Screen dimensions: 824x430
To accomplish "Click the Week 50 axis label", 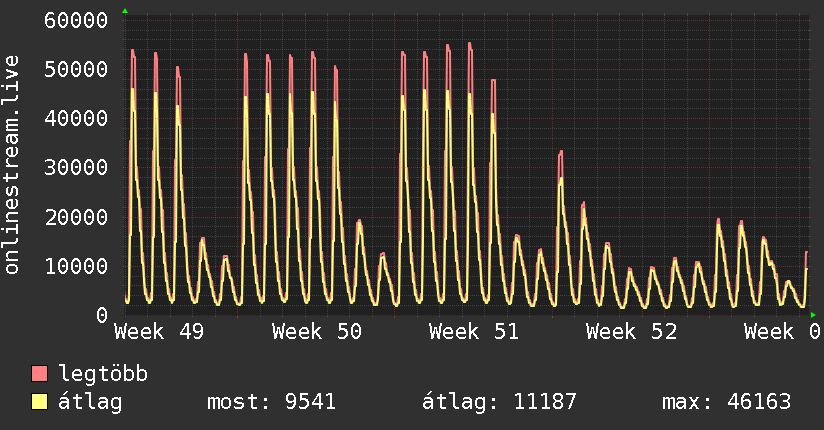I will click(x=317, y=332).
